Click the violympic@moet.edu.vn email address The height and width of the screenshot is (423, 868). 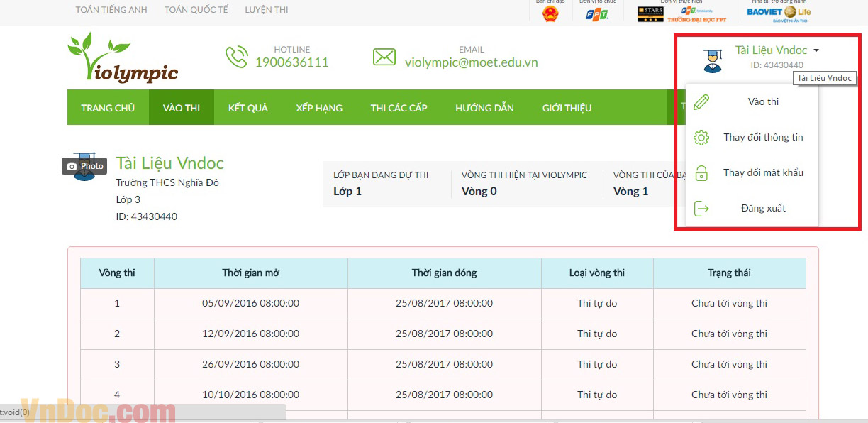click(471, 62)
